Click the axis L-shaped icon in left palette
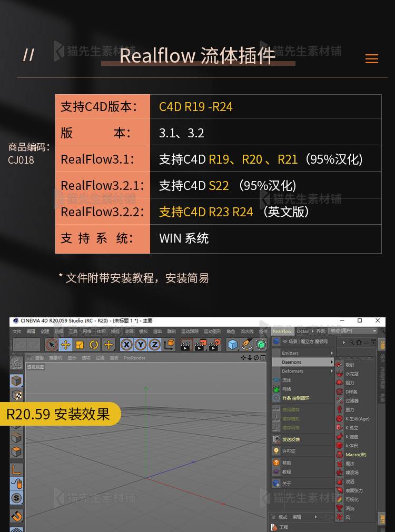 pyautogui.click(x=16, y=470)
